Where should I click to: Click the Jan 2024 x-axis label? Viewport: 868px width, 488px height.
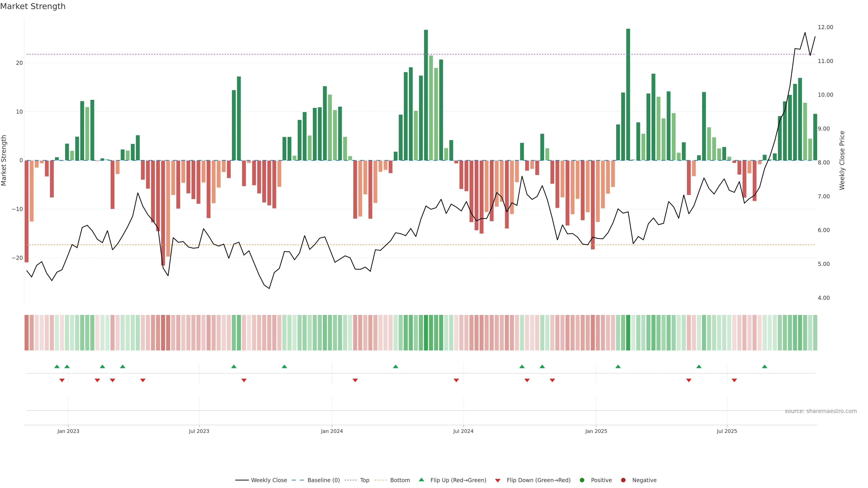pyautogui.click(x=332, y=431)
